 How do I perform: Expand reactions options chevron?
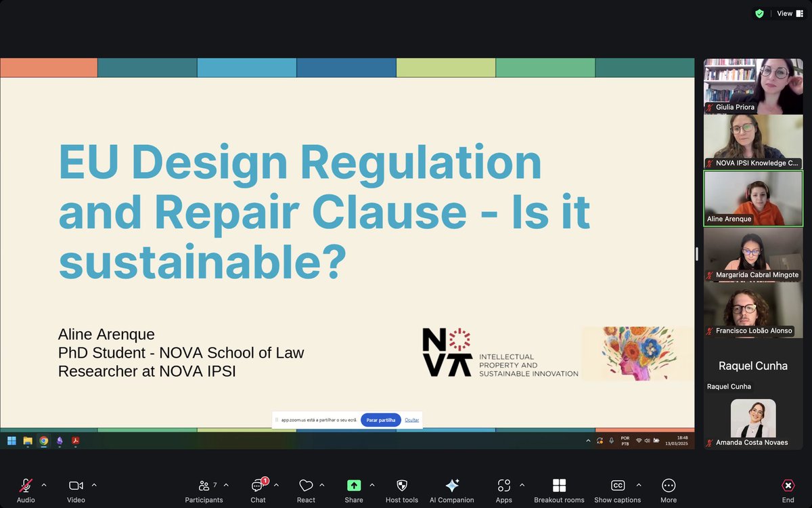tap(322, 485)
